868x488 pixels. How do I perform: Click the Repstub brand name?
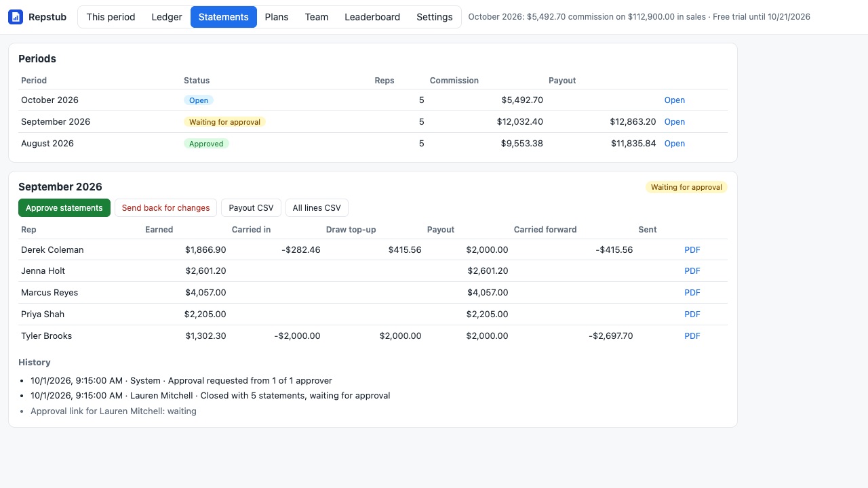47,17
